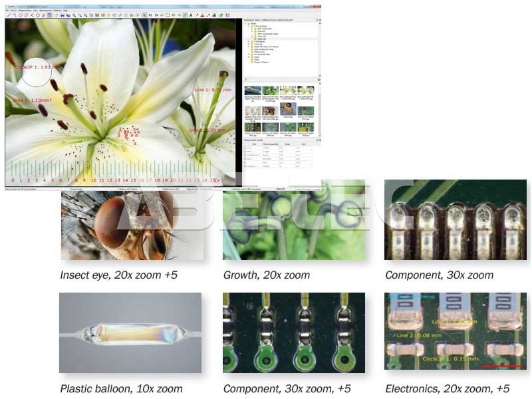This screenshot has width=532, height=399.
Task: Select the rectangle shape tool icon
Action: tap(168, 15)
